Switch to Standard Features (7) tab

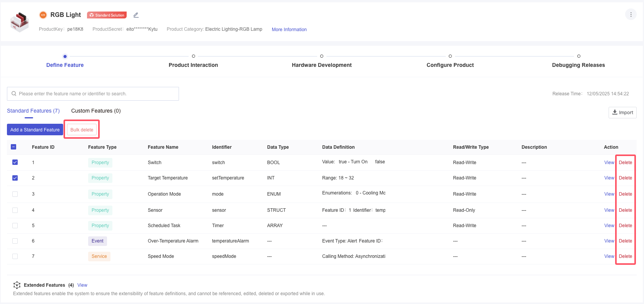point(33,111)
